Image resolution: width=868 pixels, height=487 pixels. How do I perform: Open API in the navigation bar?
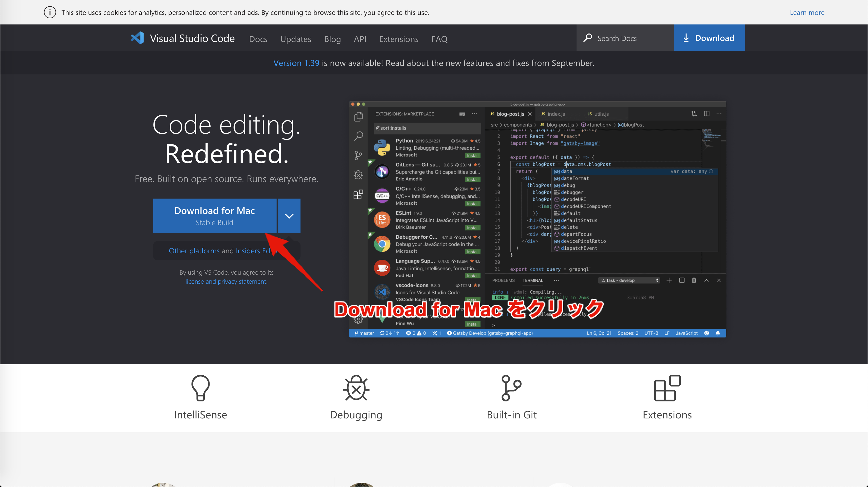[360, 39]
